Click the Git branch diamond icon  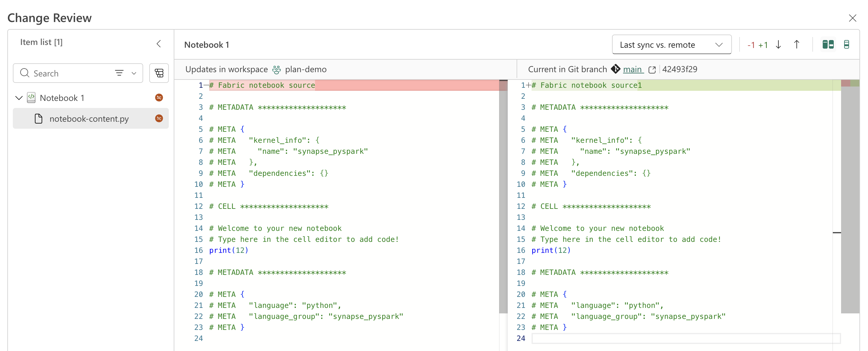[615, 69]
